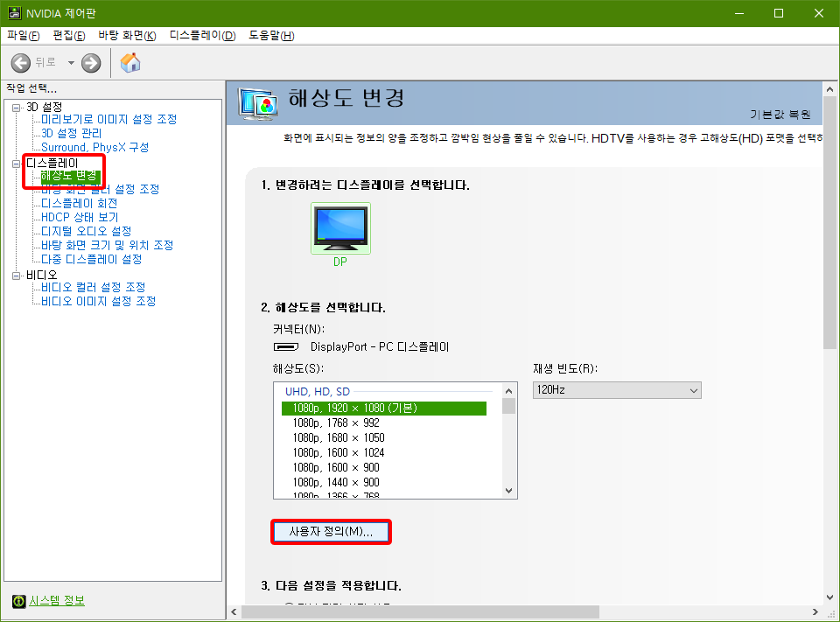Open 다중 디스플레이 설정 page
This screenshot has width=840, height=622.
tap(92, 259)
